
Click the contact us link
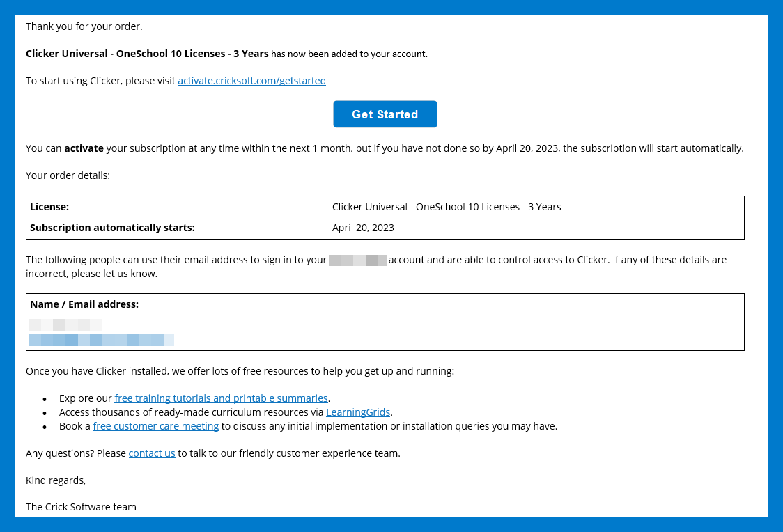[x=152, y=453]
